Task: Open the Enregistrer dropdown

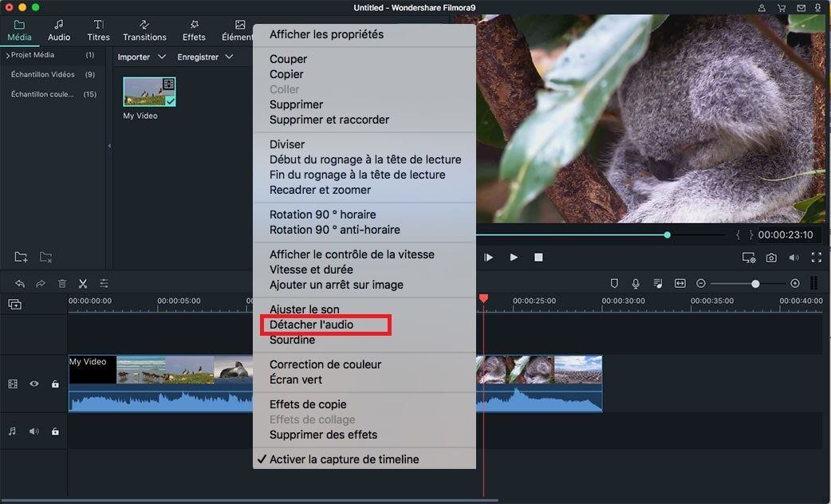Action: click(x=205, y=57)
